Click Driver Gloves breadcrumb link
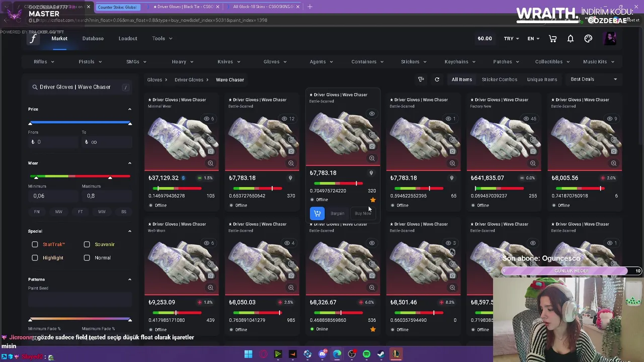 189,79
